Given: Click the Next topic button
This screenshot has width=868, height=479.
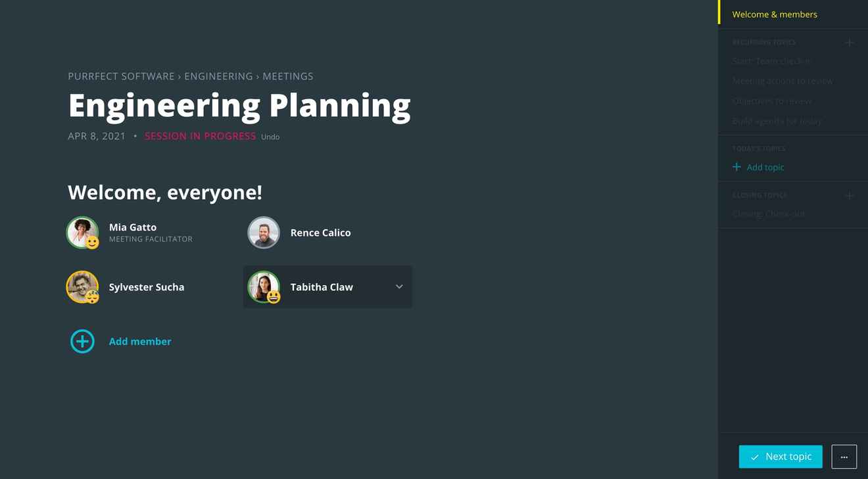Looking at the screenshot, I should click(x=781, y=457).
